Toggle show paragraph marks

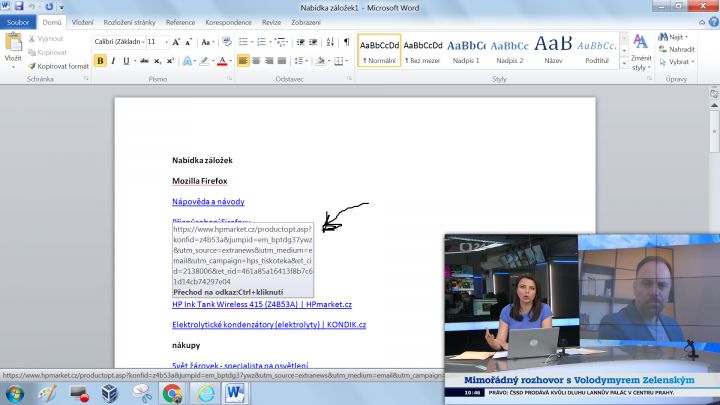(x=347, y=42)
